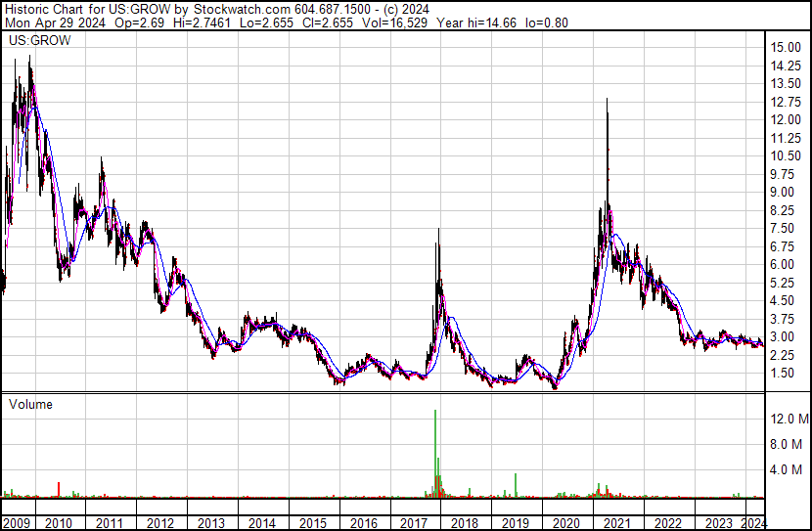The width and height of the screenshot is (812, 531).
Task: Select the 12.75 price level label
Action: [x=786, y=102]
